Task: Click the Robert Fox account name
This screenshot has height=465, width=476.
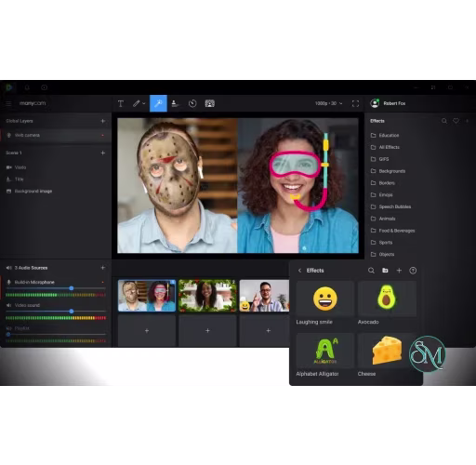Action: 394,103
